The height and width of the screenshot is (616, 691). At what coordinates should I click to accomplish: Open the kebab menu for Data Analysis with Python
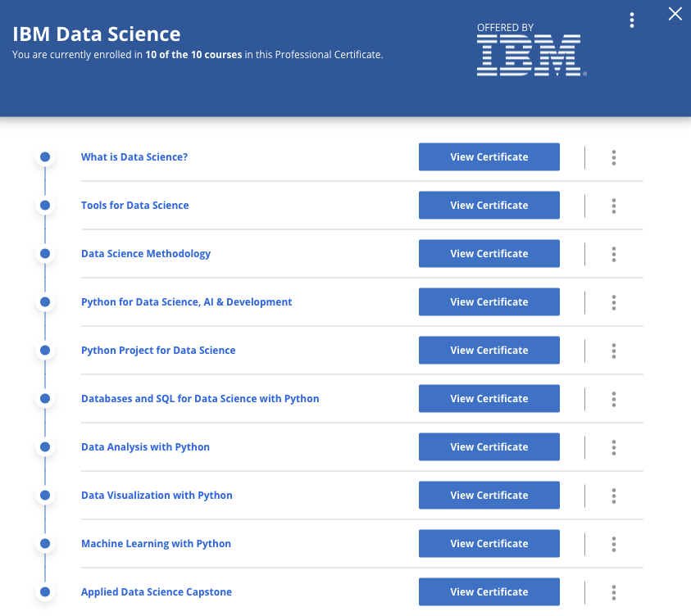pos(613,447)
